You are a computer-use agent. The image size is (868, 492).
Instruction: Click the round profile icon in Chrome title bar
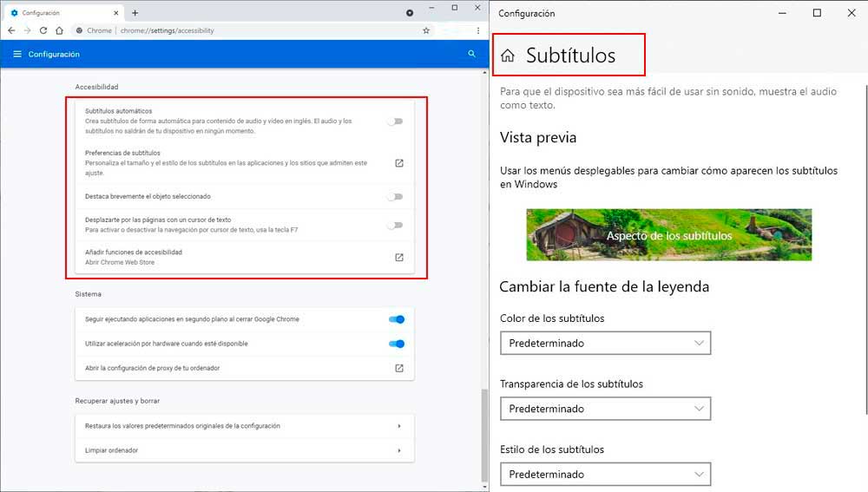pyautogui.click(x=410, y=13)
